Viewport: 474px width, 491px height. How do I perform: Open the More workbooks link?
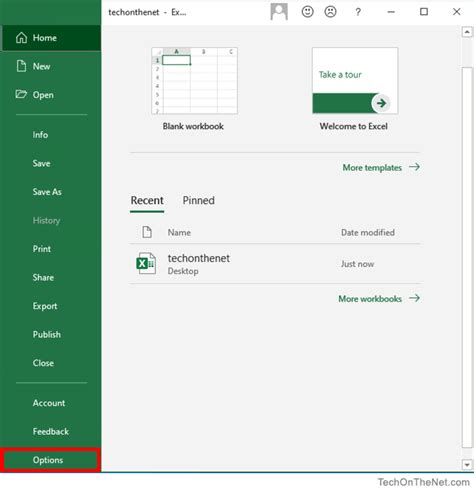coord(370,299)
